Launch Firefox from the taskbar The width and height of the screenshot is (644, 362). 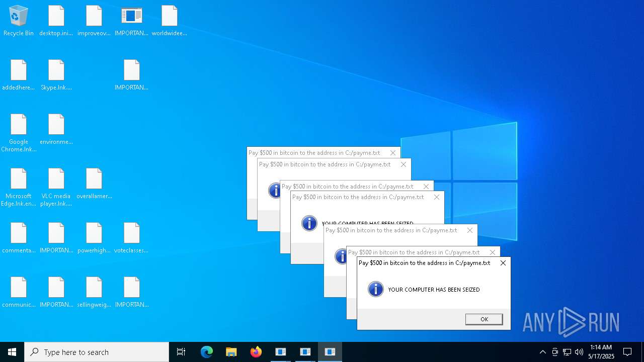(256, 352)
